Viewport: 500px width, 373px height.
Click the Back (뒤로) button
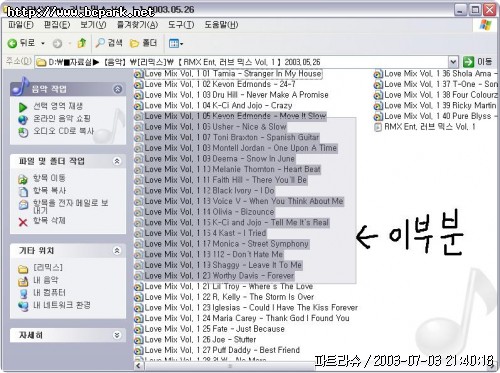[21, 43]
